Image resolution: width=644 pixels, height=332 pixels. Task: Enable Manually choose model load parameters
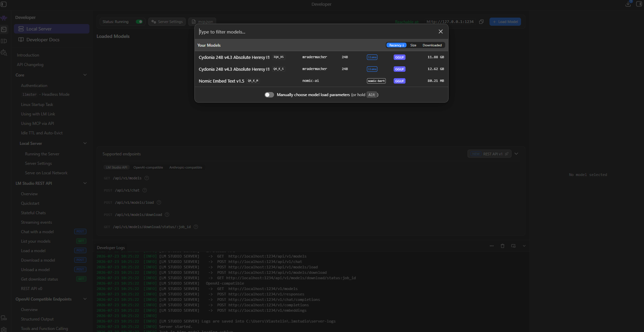pos(269,95)
